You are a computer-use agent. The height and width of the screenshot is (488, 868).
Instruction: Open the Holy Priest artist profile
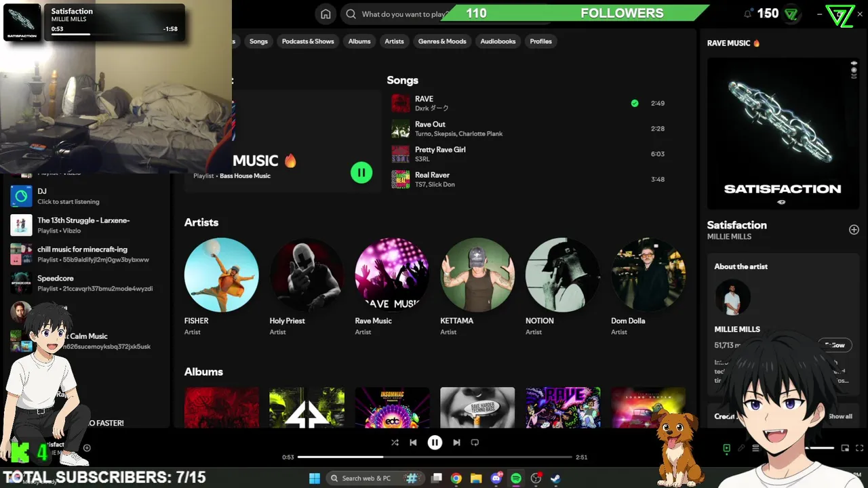pos(307,274)
